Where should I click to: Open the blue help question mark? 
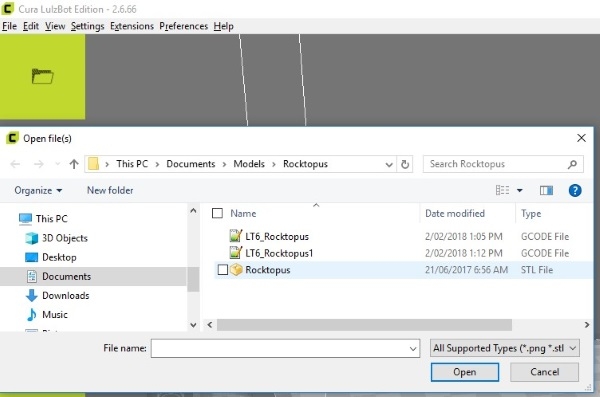point(575,190)
